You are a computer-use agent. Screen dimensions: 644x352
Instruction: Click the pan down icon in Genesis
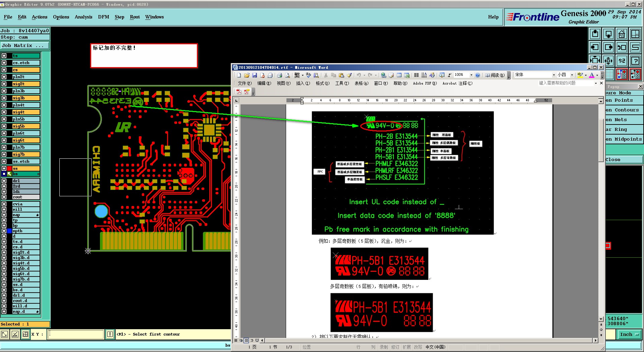pos(608,34)
